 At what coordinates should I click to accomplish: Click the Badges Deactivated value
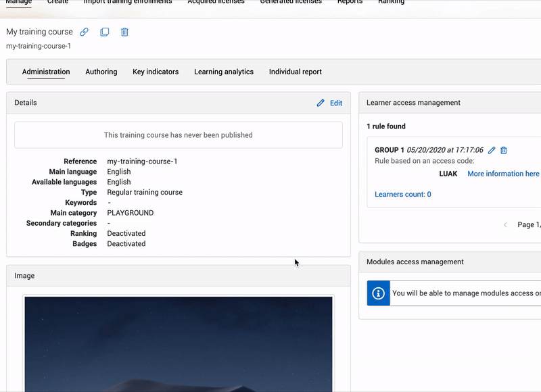[x=126, y=244]
